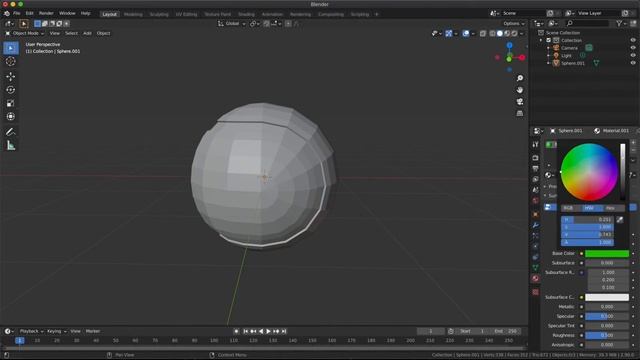Screen dimensions: 640x360
Task: Select the Select Box tool
Action: click(x=11, y=48)
